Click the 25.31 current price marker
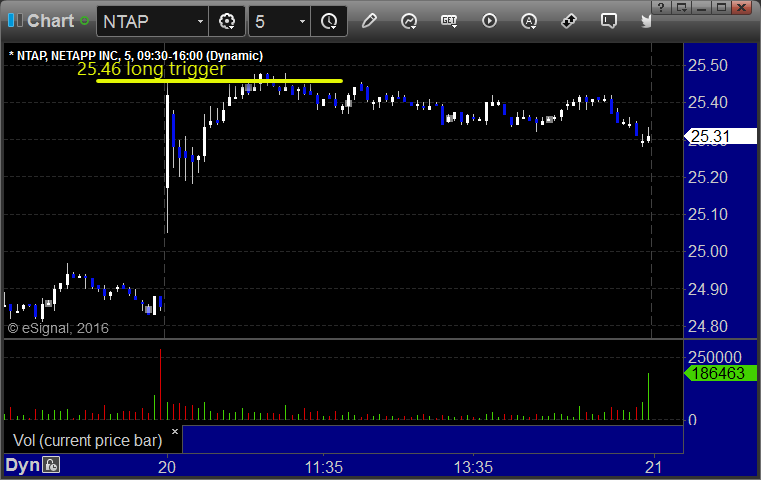761x480 pixels. pos(720,136)
